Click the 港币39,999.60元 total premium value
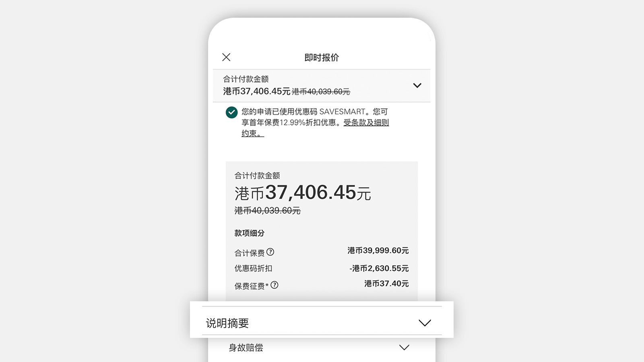 click(x=378, y=251)
